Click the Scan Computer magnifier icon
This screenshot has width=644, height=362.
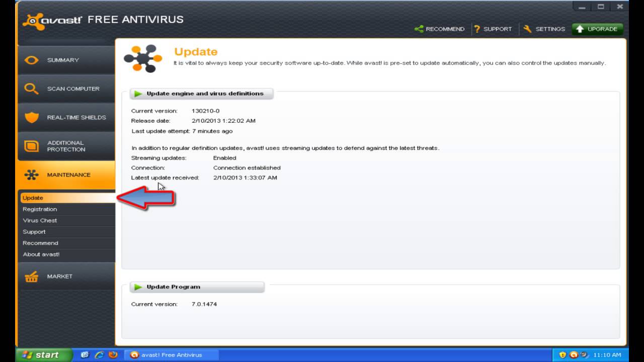tap(31, 89)
